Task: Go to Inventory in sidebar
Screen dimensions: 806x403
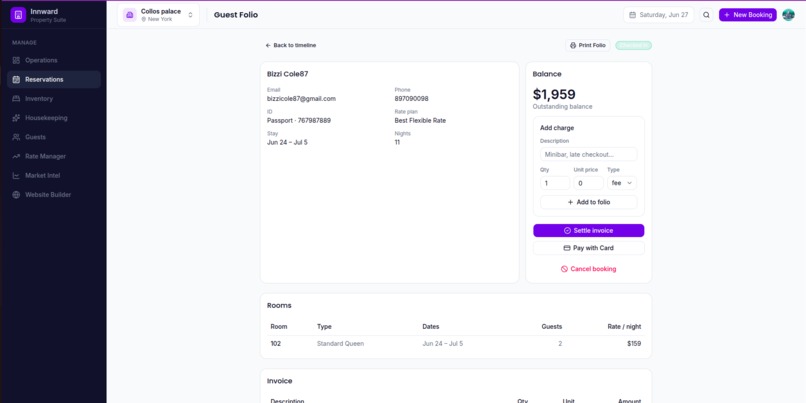Action: [53, 99]
